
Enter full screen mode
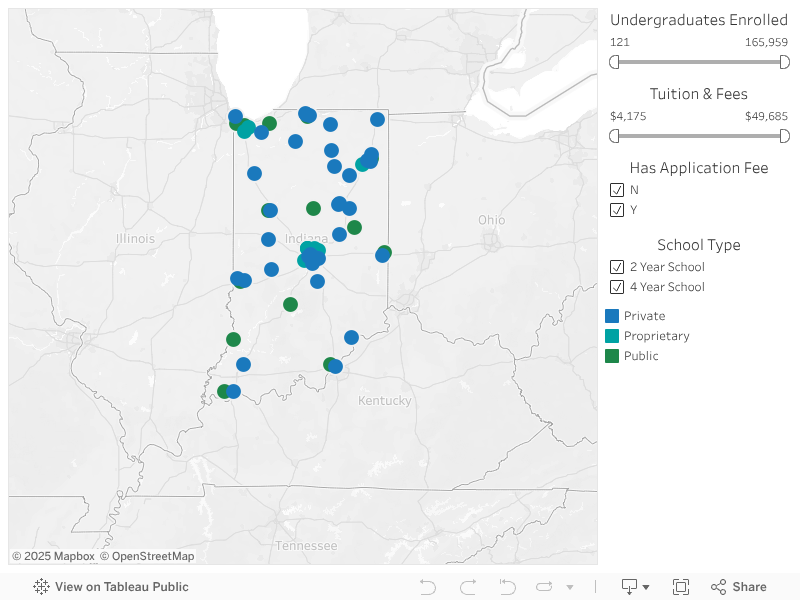pyautogui.click(x=681, y=587)
